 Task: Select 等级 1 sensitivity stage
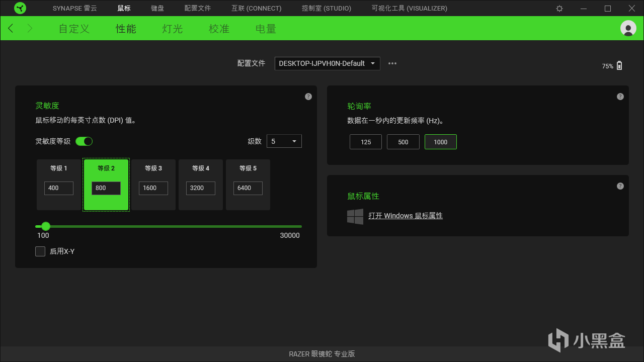point(59,185)
